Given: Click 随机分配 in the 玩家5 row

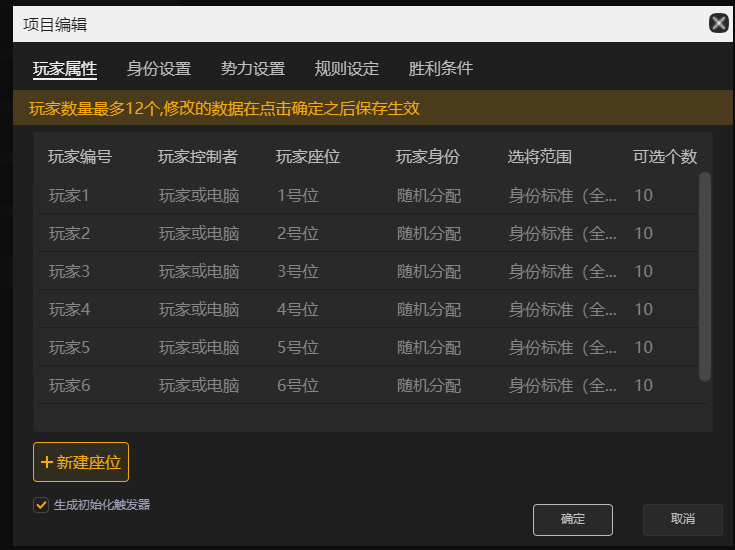Looking at the screenshot, I should [x=429, y=347].
